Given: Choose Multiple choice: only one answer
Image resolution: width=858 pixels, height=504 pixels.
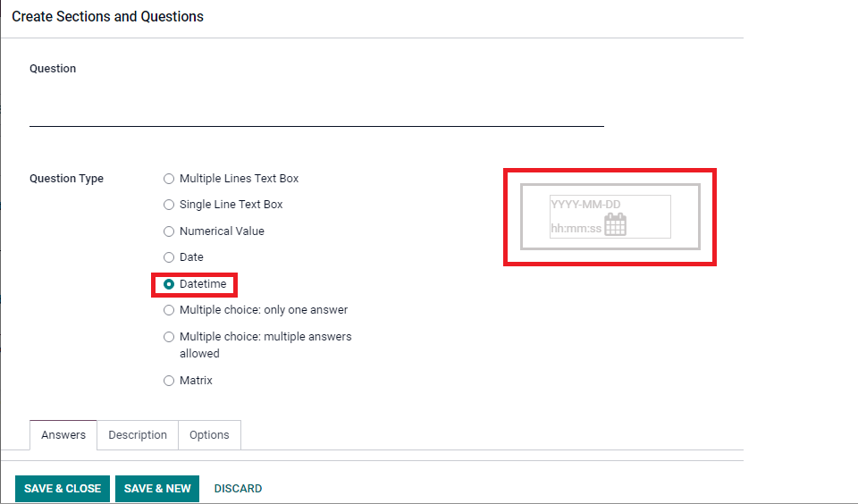Looking at the screenshot, I should pyautogui.click(x=169, y=310).
